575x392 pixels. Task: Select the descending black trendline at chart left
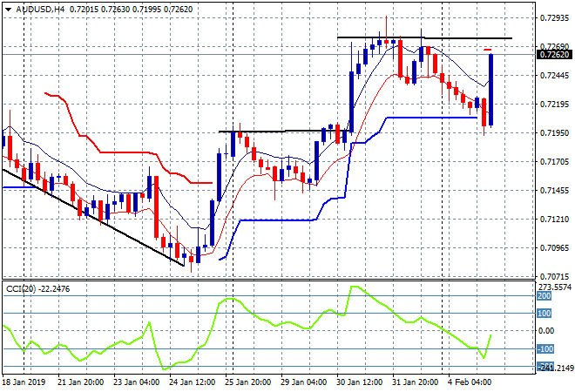[x=93, y=217]
